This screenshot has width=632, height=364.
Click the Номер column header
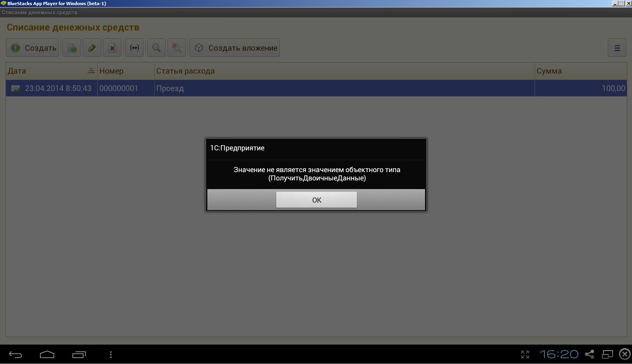(125, 71)
